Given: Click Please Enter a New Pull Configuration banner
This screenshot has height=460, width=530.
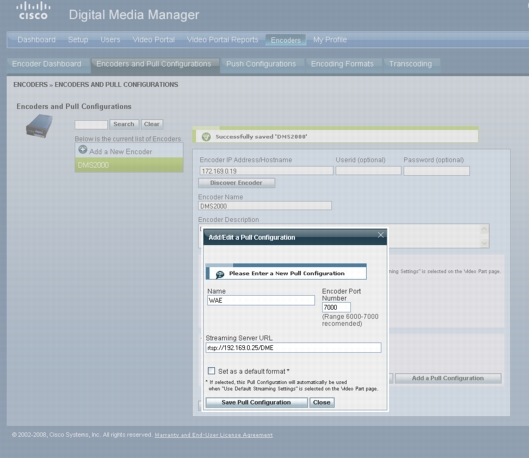Looking at the screenshot, I should [286, 273].
